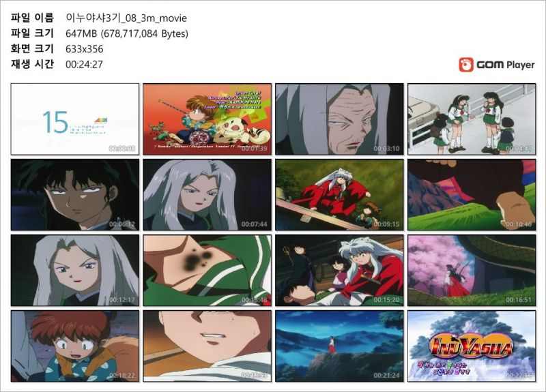Select the schoolgirls thumbnail at 00:04:41
546x392 pixels.
[x=472, y=119]
